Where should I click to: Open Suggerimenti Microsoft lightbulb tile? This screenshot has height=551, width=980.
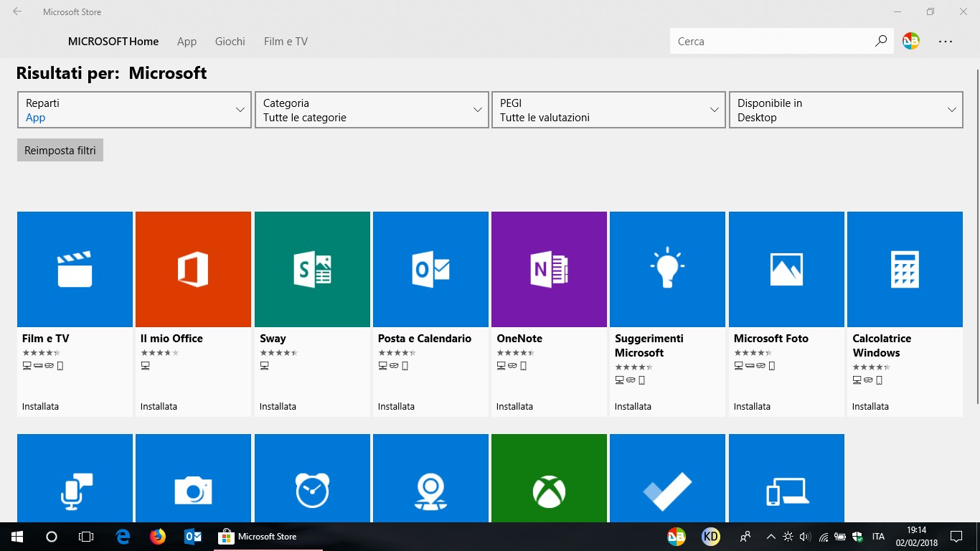tap(667, 314)
